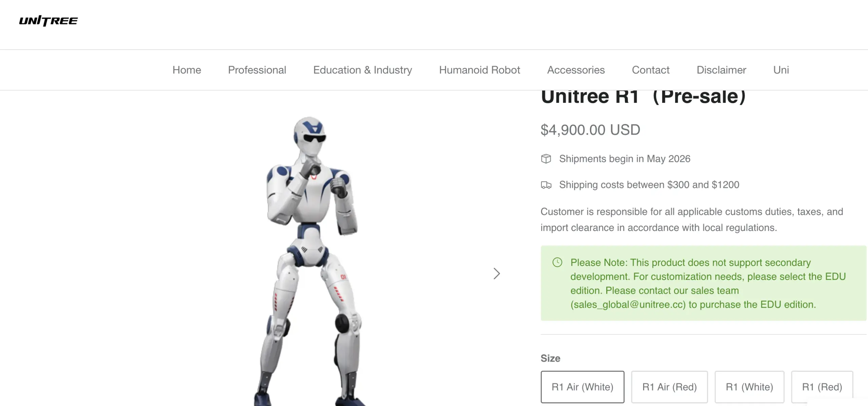Click the Unitree logo
Image resolution: width=868 pixels, height=406 pixels.
(x=48, y=21)
